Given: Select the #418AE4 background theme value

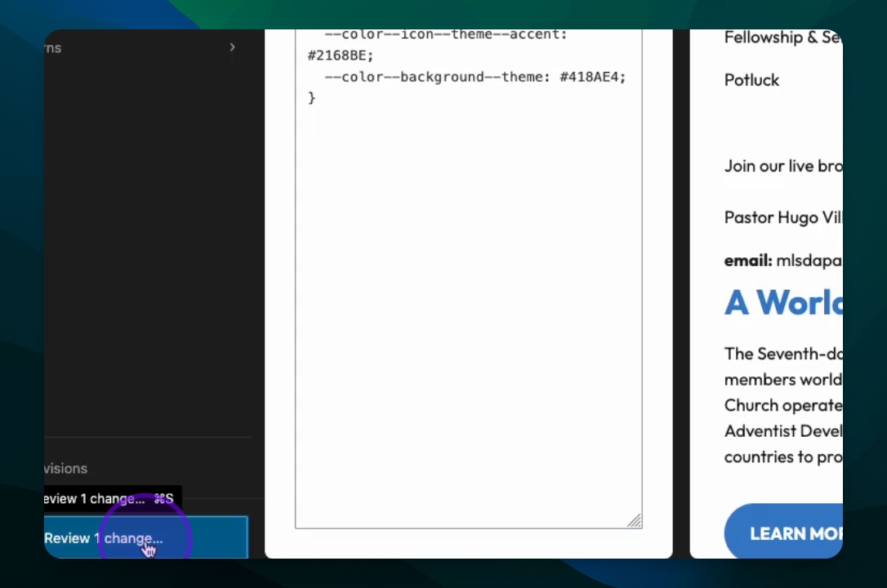Looking at the screenshot, I should tap(589, 77).
